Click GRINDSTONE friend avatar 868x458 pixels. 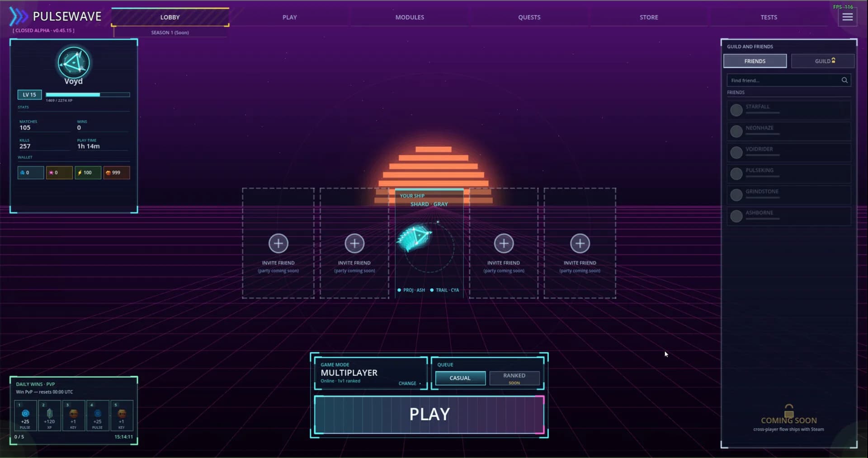736,195
